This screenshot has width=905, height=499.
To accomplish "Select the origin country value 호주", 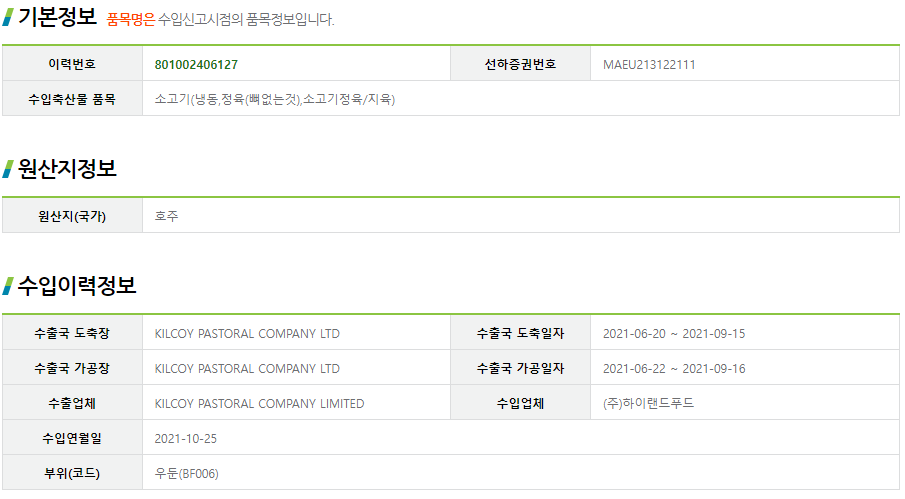I will coord(166,216).
